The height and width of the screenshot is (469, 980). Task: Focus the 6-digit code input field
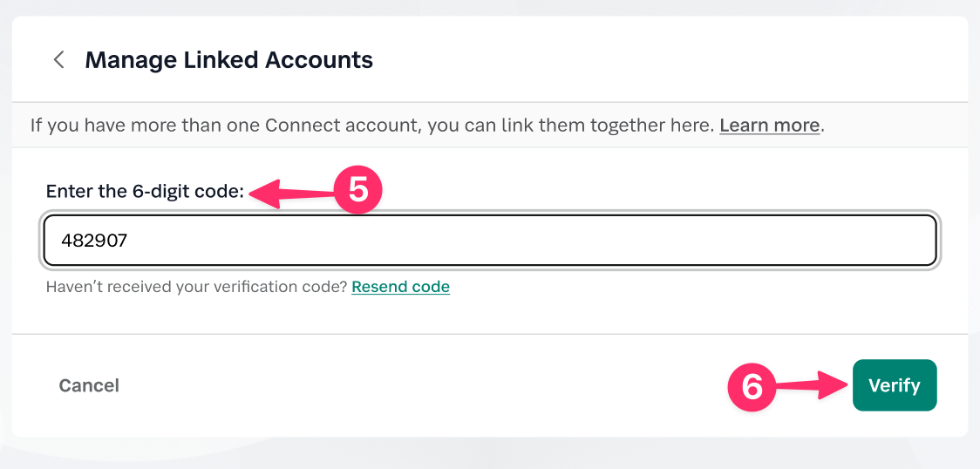click(490, 241)
